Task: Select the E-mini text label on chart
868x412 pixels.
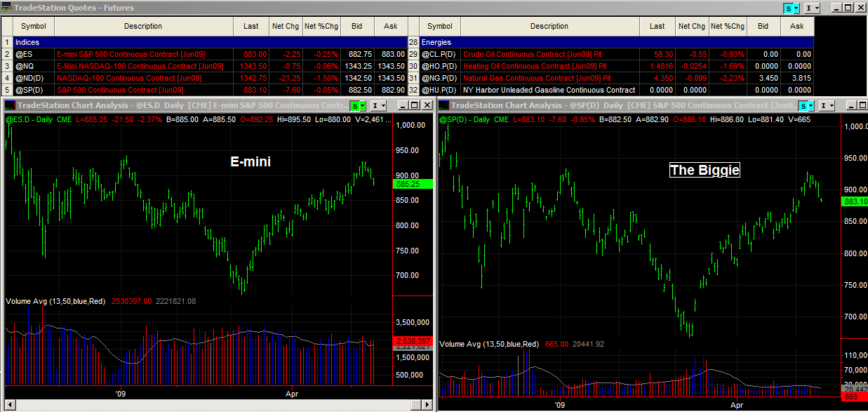Action: (x=251, y=162)
